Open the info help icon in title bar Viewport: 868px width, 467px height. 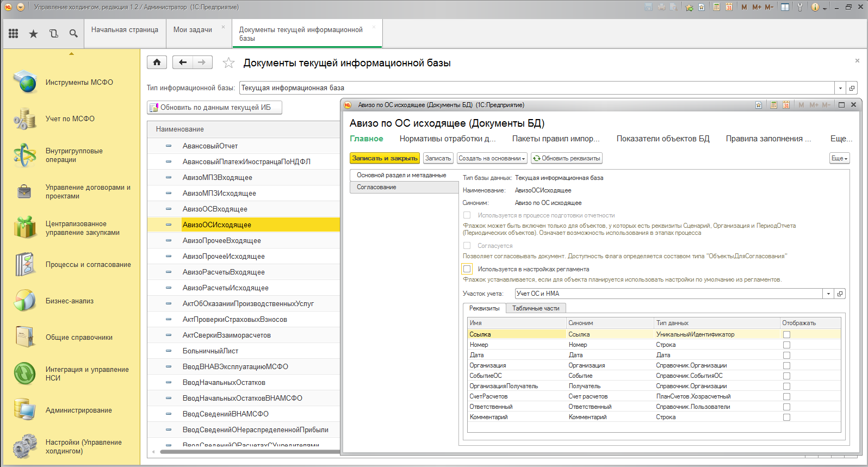tap(815, 7)
